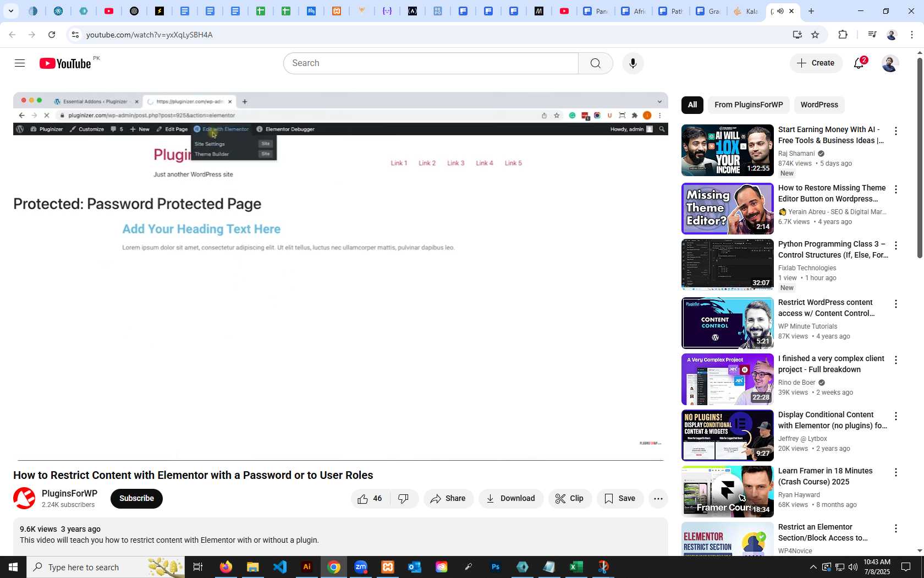Open more actions ellipsis under the video
This screenshot has height=578, width=924.
(x=658, y=499)
